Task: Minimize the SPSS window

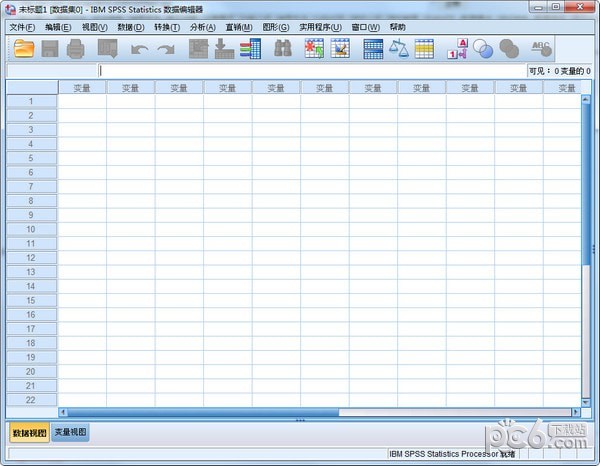Action: [x=538, y=7]
